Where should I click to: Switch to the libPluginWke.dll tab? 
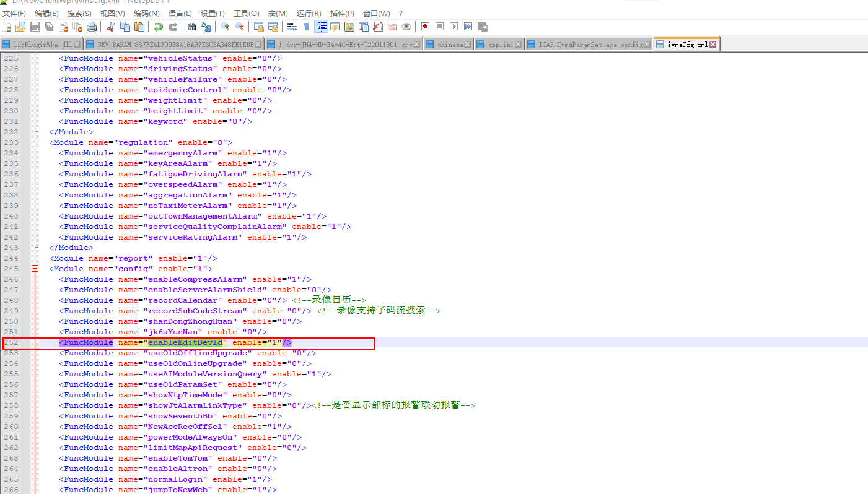click(x=41, y=45)
